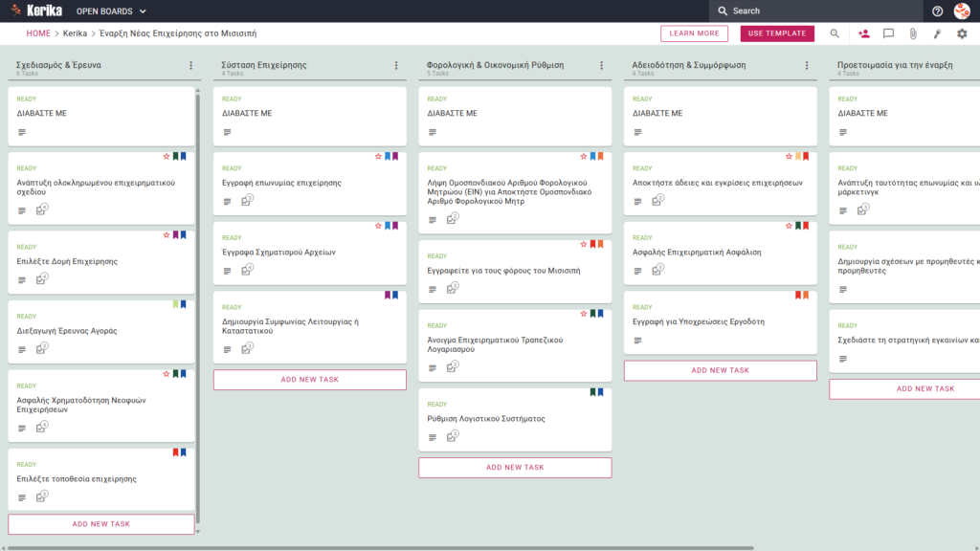Viewport: 980px width, 551px height.
Task: Select the Προετοιμασία για την έναρξη column title
Action: pos(895,65)
